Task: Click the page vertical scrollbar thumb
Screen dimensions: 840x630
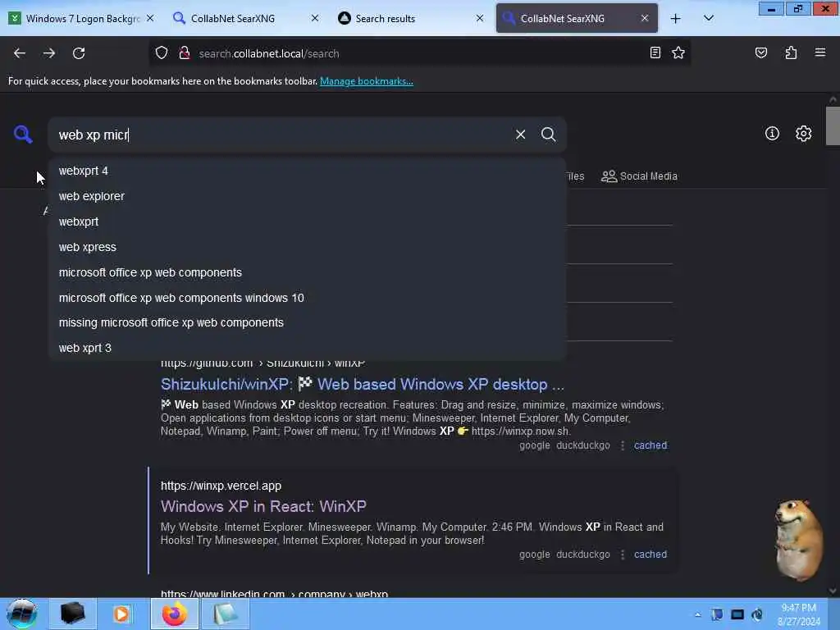Action: [x=833, y=126]
